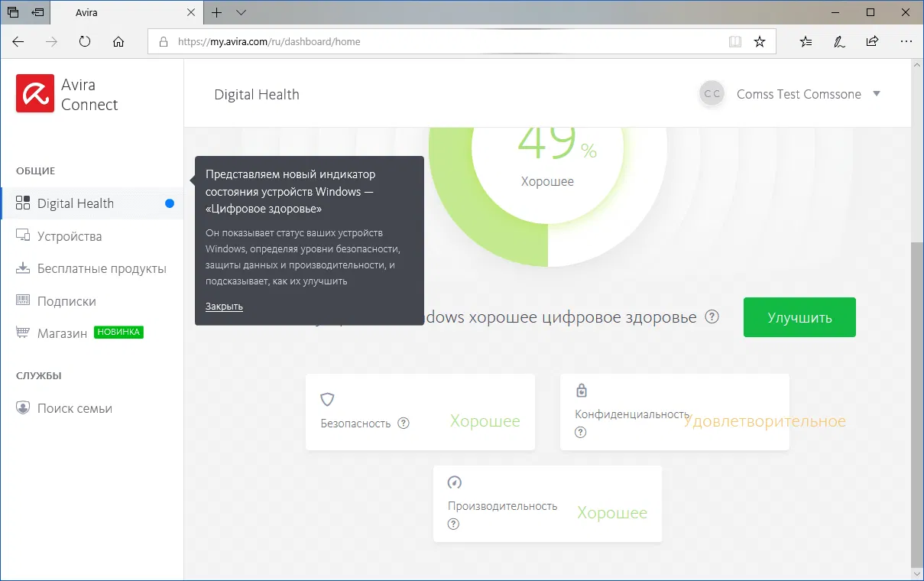Click the shield icon in Безопасность card
Viewport: 924px width, 581px height.
(x=327, y=399)
